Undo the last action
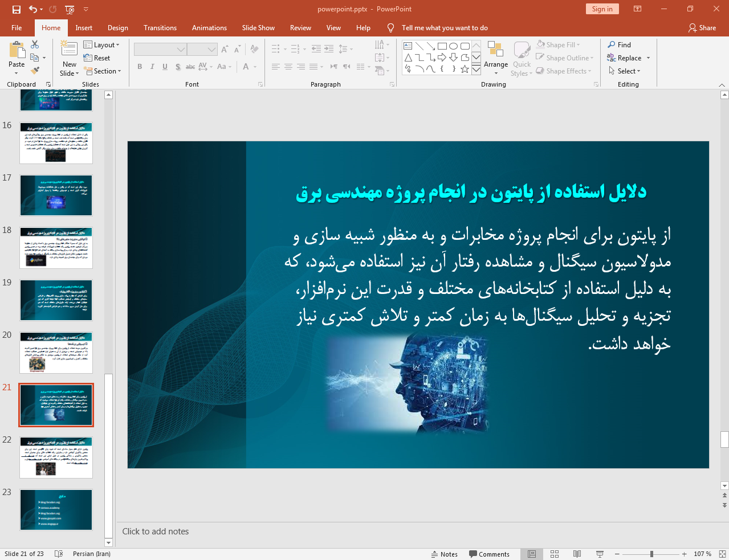Viewport: 729px width, 560px height. pyautogui.click(x=33, y=9)
